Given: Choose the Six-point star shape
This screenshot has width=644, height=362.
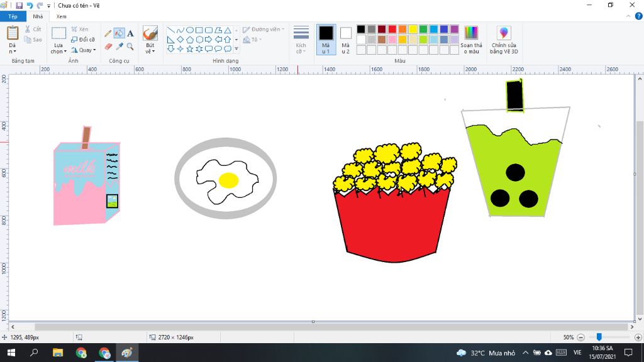Looking at the screenshot, I should point(199,49).
